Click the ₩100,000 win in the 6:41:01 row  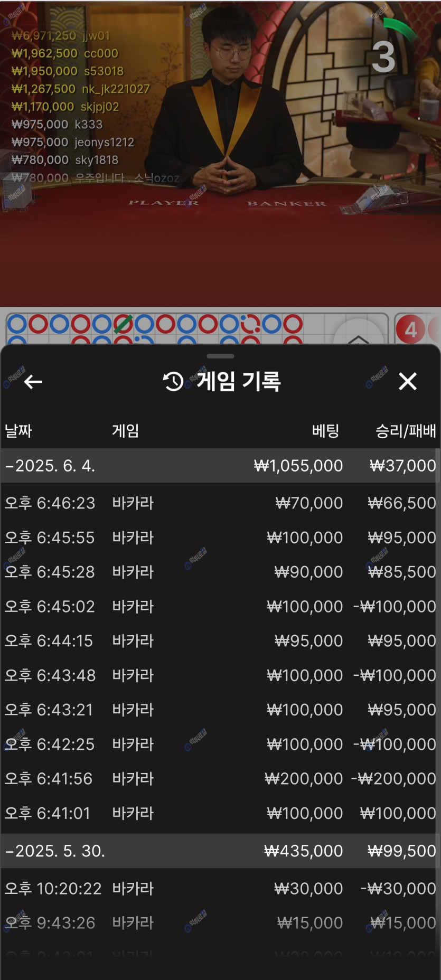click(398, 813)
